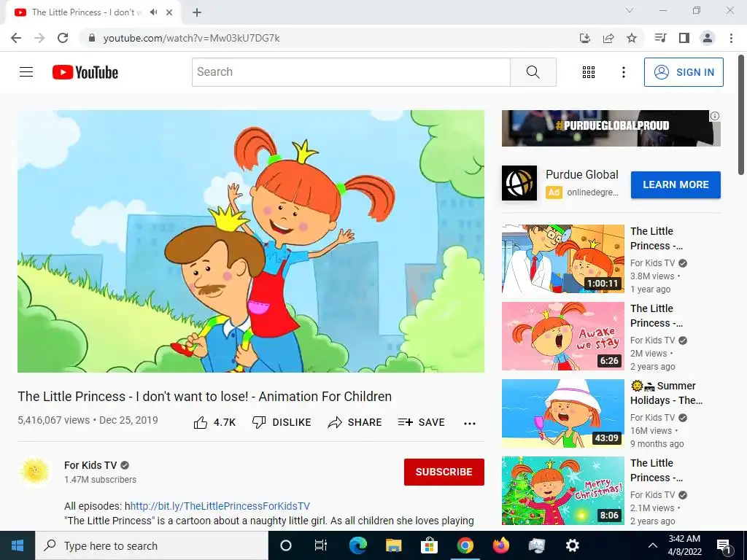
Task: Click the SIGN IN button
Action: tap(684, 72)
